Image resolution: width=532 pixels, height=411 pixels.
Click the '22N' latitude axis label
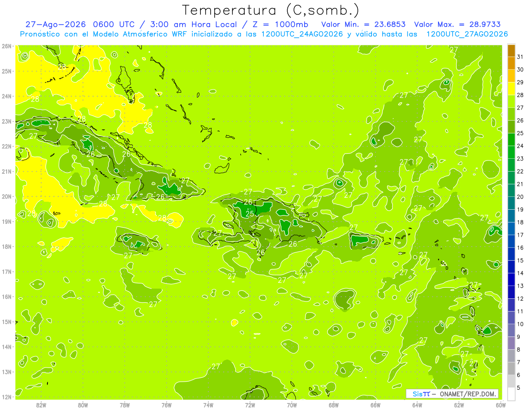(x=7, y=146)
